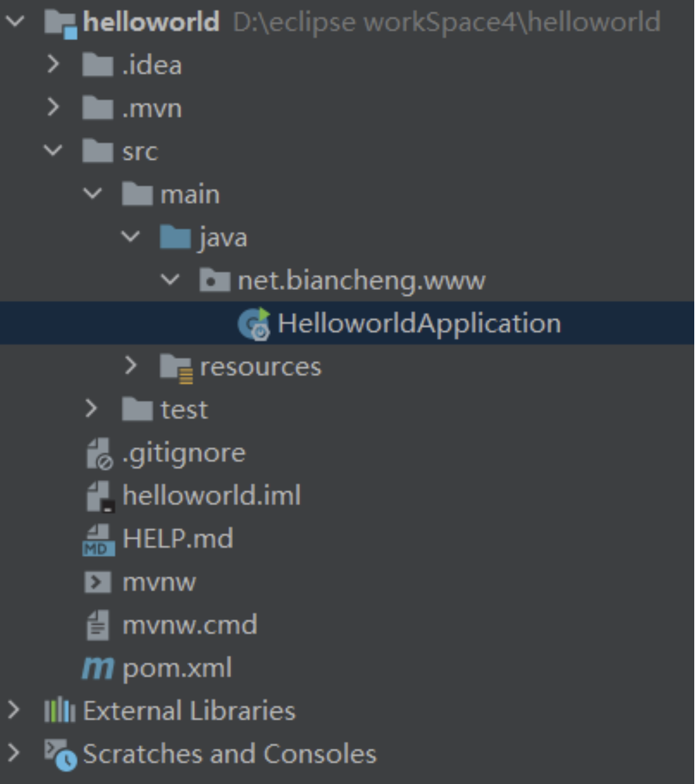Screen dimensions: 697x784
Task: Select the main folder label
Action: point(190,194)
